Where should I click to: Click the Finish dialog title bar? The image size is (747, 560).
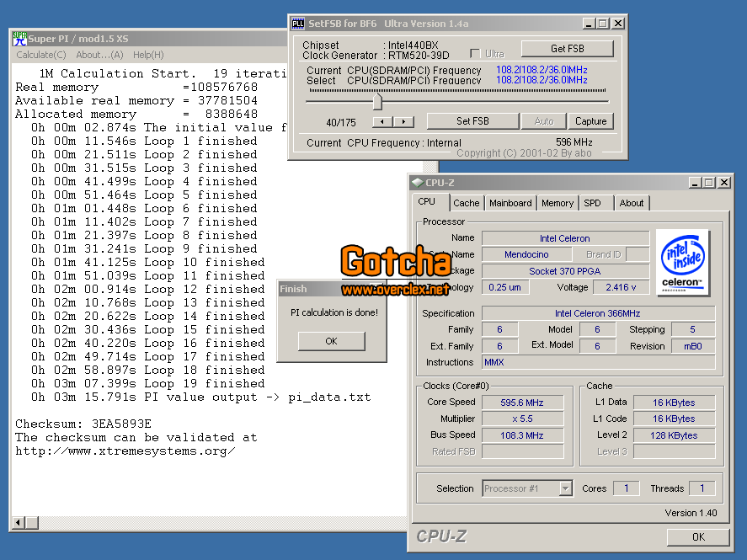click(331, 289)
